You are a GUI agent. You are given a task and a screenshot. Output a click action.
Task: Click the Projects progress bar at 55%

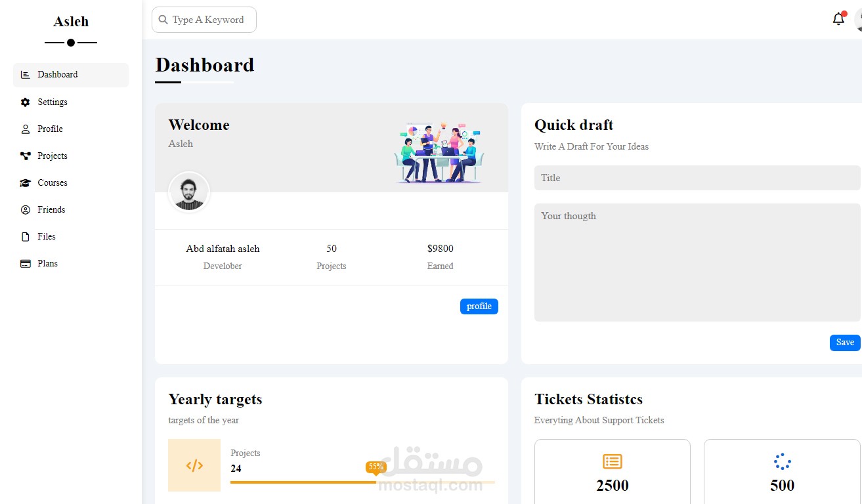(x=303, y=482)
